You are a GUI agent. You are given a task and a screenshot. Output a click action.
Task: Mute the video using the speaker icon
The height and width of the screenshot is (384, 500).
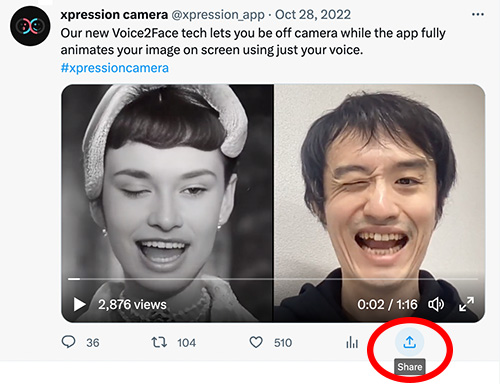pyautogui.click(x=436, y=304)
